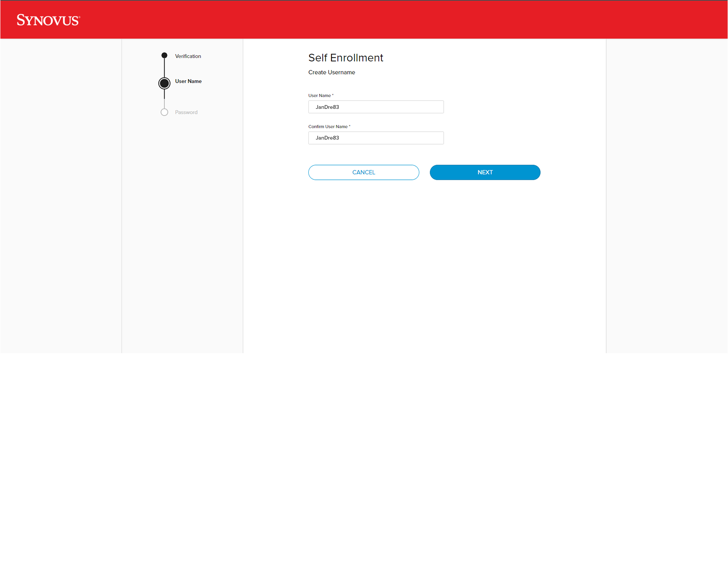Click the asterisk next to Confirm User Name
The image size is (728, 569).
(350, 126)
